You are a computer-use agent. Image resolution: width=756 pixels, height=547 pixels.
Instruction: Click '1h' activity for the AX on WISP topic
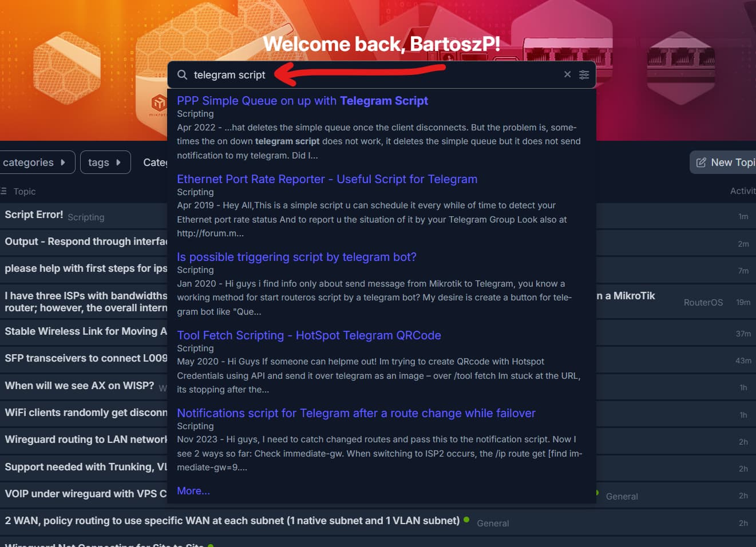click(x=743, y=388)
